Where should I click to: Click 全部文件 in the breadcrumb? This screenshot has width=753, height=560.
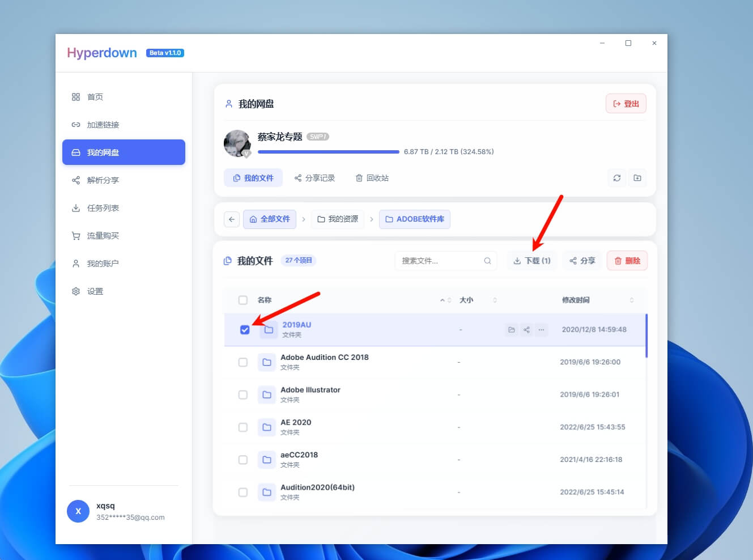click(269, 219)
